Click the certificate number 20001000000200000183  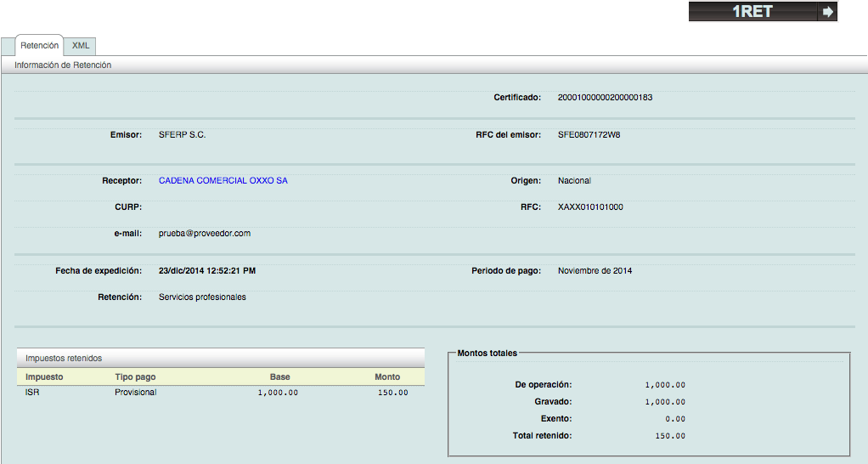tap(605, 98)
